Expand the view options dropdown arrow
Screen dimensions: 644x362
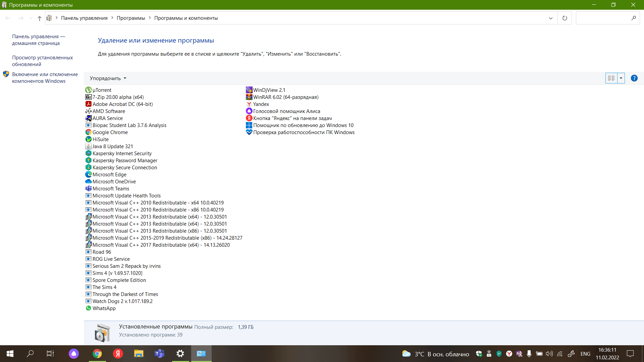(621, 78)
